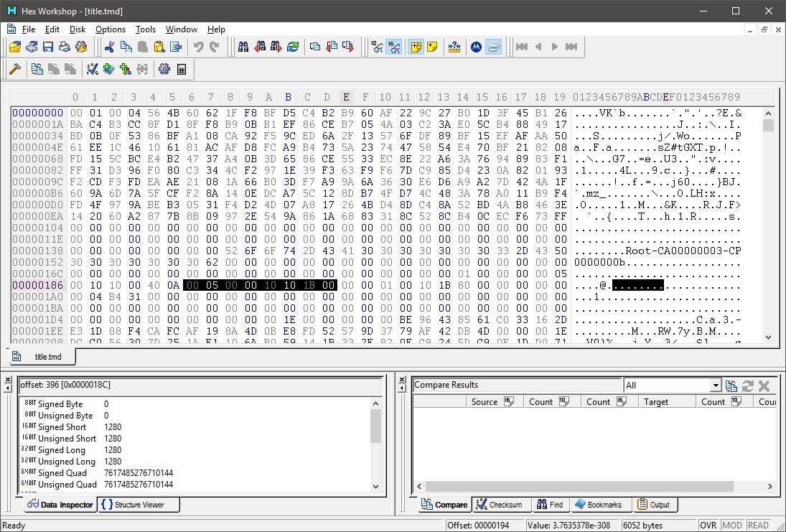Click the Compare Results refresh arrows icon
786x532 pixels.
(748, 386)
